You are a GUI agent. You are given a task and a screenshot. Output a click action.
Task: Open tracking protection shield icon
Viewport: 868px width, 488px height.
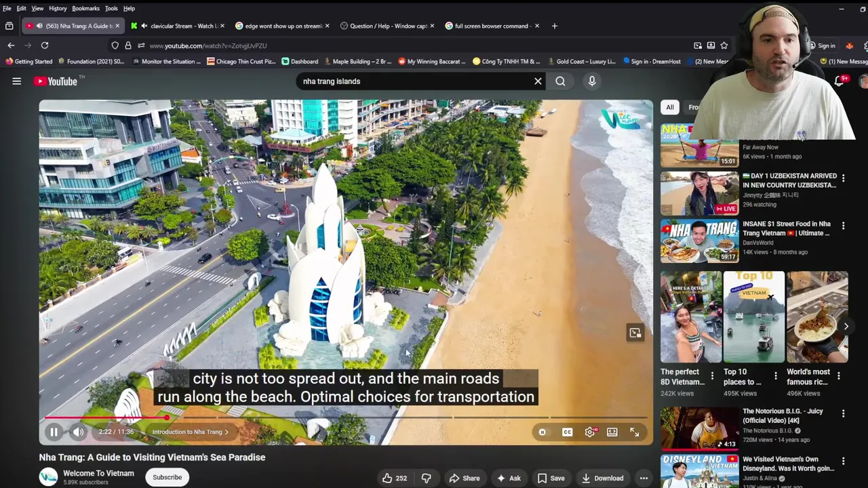coord(115,45)
